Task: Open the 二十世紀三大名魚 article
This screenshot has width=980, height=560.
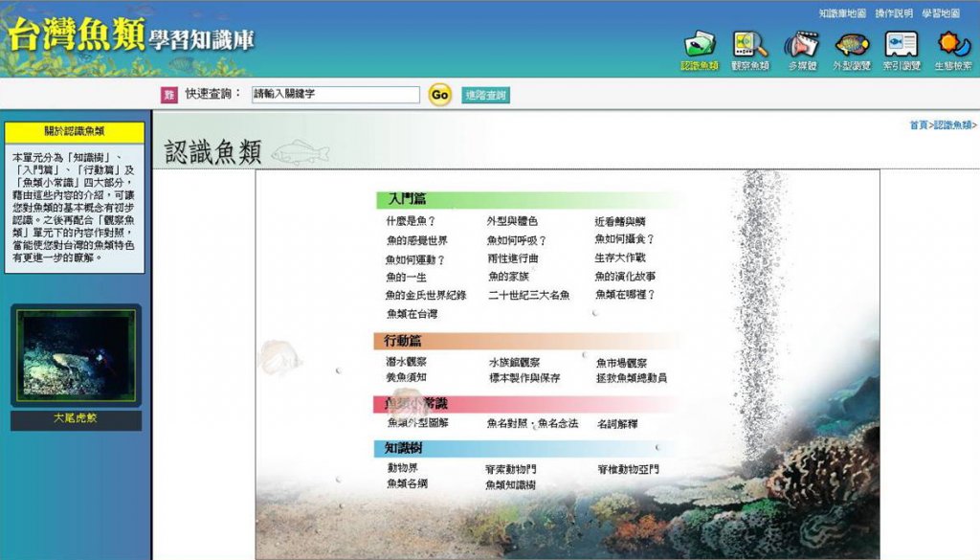Action: click(x=529, y=296)
